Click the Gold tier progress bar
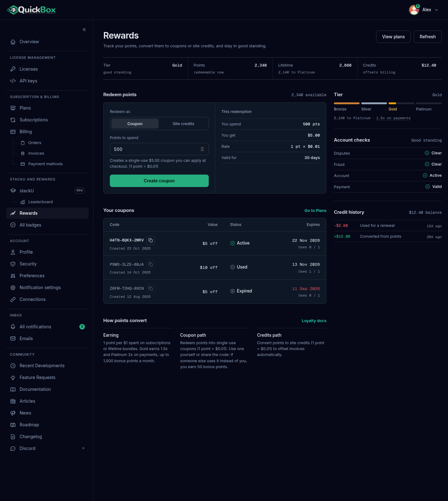Image resolution: width=448 pixels, height=501 pixels. [x=401, y=103]
